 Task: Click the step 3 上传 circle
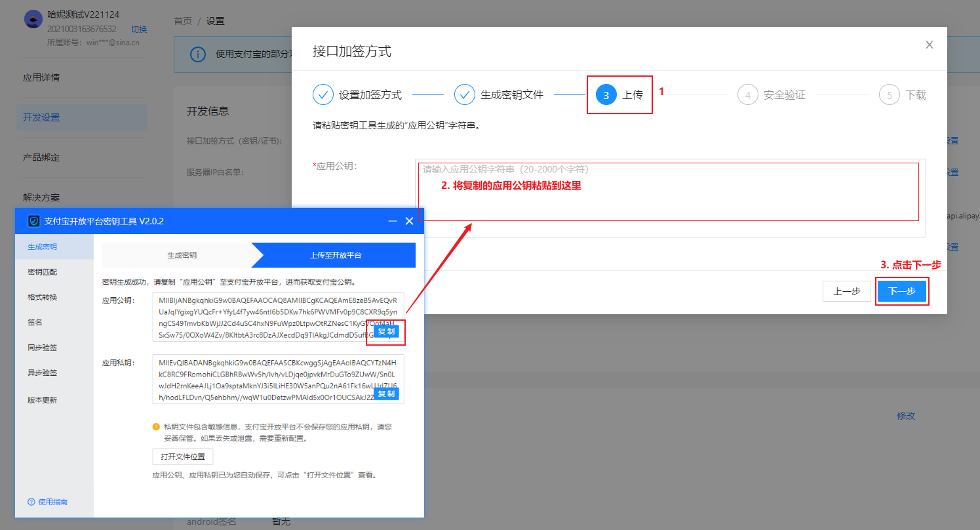point(606,94)
